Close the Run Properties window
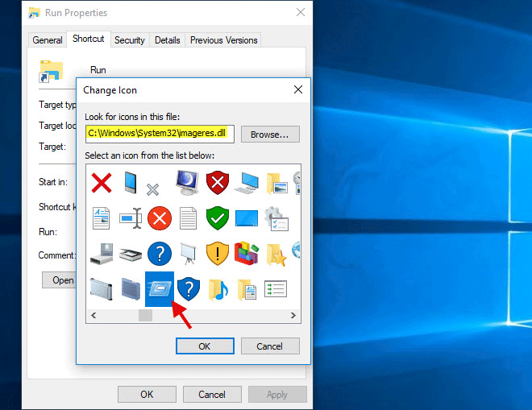Image resolution: width=532 pixels, height=410 pixels. pyautogui.click(x=301, y=13)
